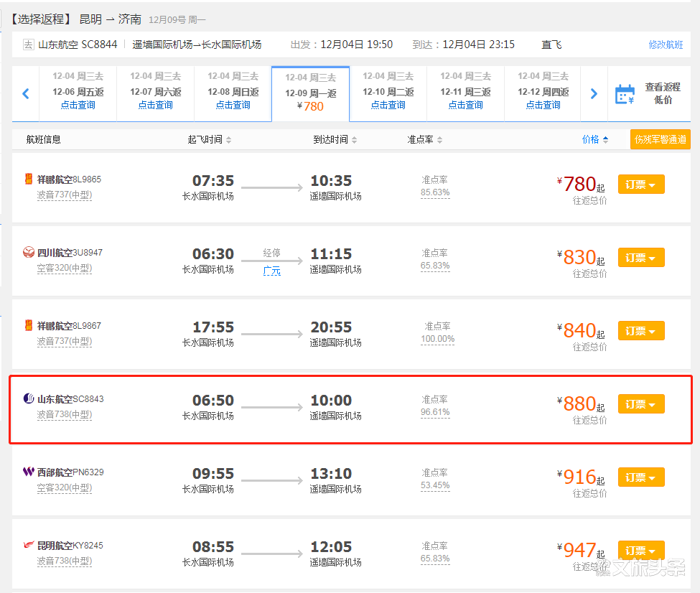Click flight name 昆明航空KY8245

click(70, 546)
